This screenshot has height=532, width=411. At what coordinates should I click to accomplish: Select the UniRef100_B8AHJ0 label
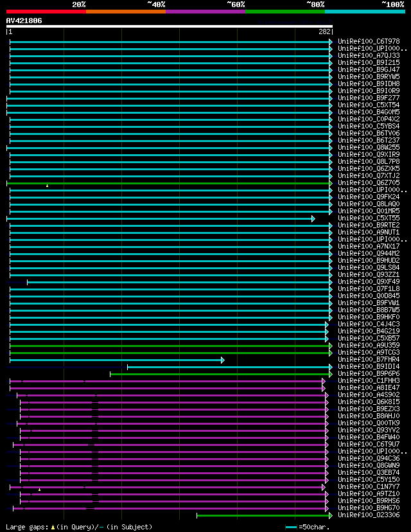click(369, 416)
